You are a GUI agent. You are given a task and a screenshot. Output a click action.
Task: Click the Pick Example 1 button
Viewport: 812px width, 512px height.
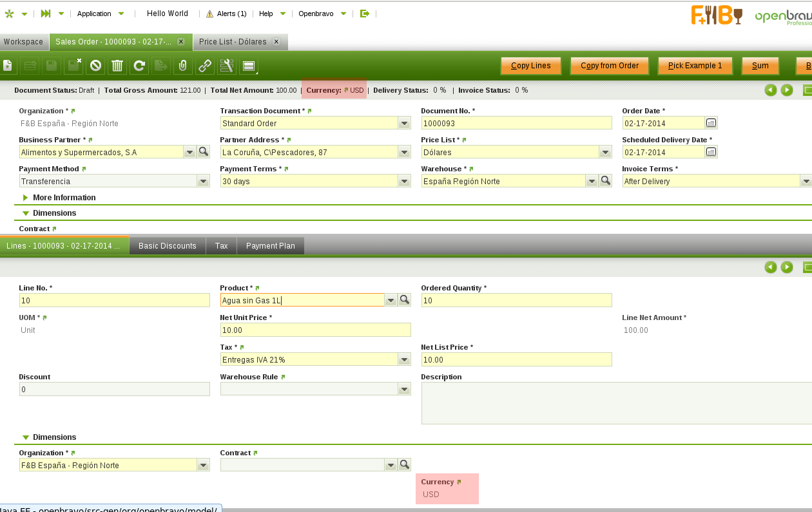pos(695,66)
